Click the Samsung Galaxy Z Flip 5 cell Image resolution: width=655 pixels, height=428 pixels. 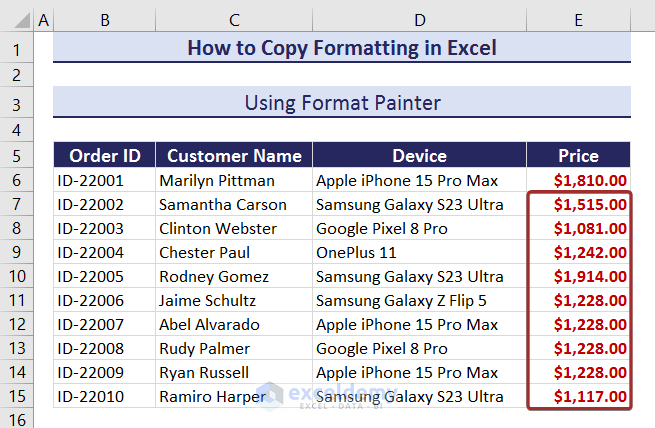(419, 301)
